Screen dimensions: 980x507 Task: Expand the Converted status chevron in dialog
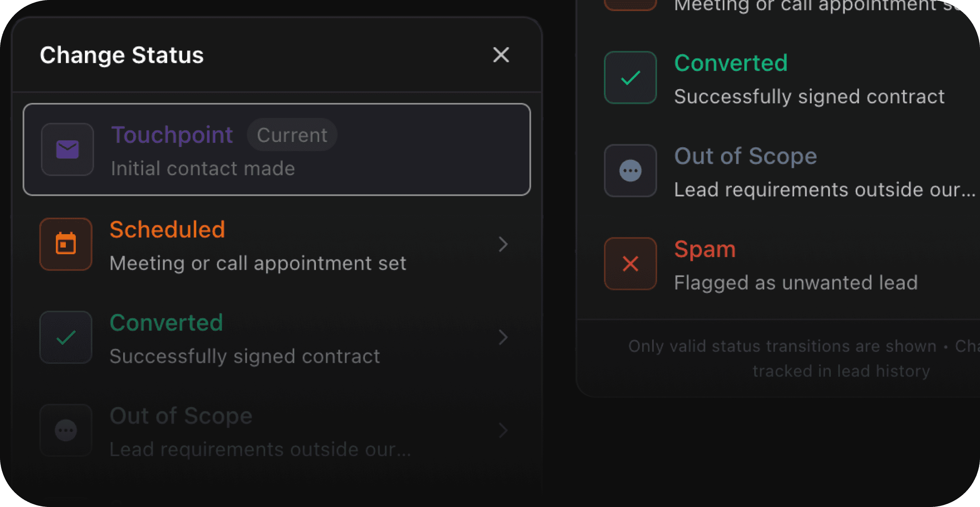click(x=503, y=337)
